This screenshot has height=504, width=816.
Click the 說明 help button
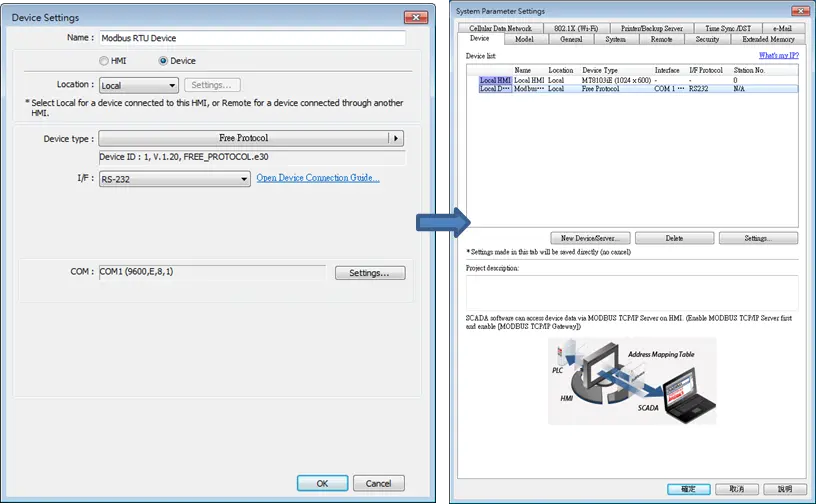[785, 489]
